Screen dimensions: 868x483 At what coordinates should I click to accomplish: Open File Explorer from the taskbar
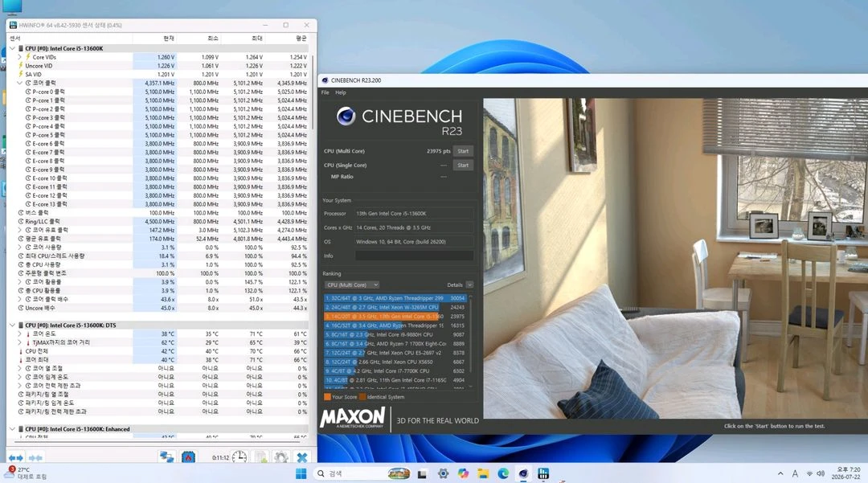pyautogui.click(x=483, y=473)
